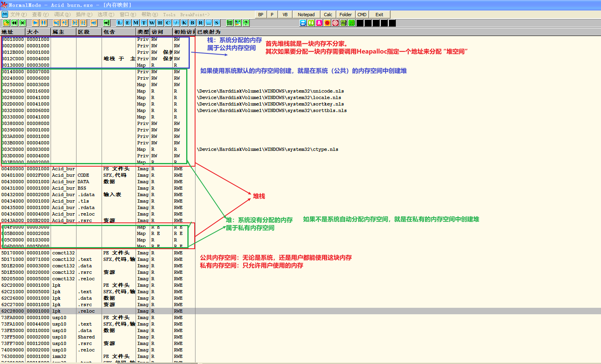Open the 文件(F) menu
601x364 pixels.
click(x=19, y=15)
